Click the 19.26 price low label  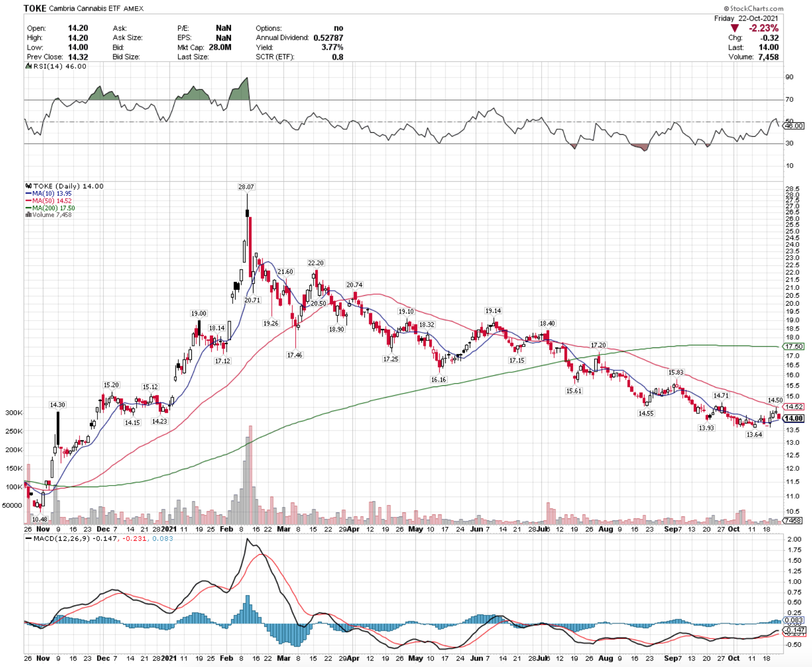[x=271, y=323]
